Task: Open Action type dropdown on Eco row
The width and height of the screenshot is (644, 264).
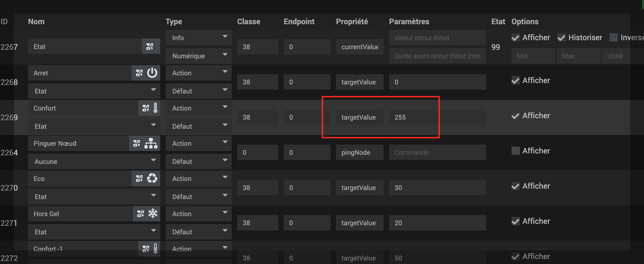Action: tap(198, 178)
